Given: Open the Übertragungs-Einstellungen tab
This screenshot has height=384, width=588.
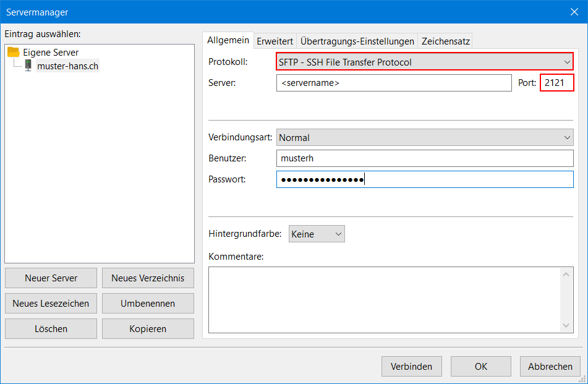Looking at the screenshot, I should click(357, 41).
